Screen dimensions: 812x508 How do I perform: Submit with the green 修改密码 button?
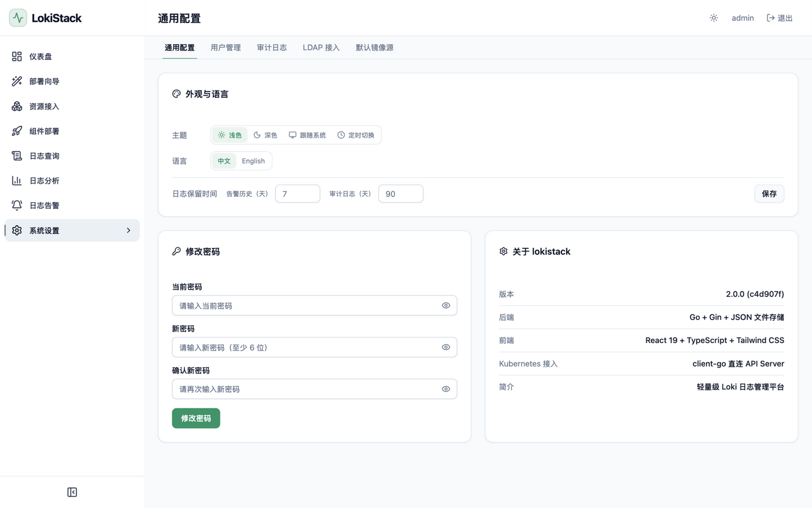196,418
